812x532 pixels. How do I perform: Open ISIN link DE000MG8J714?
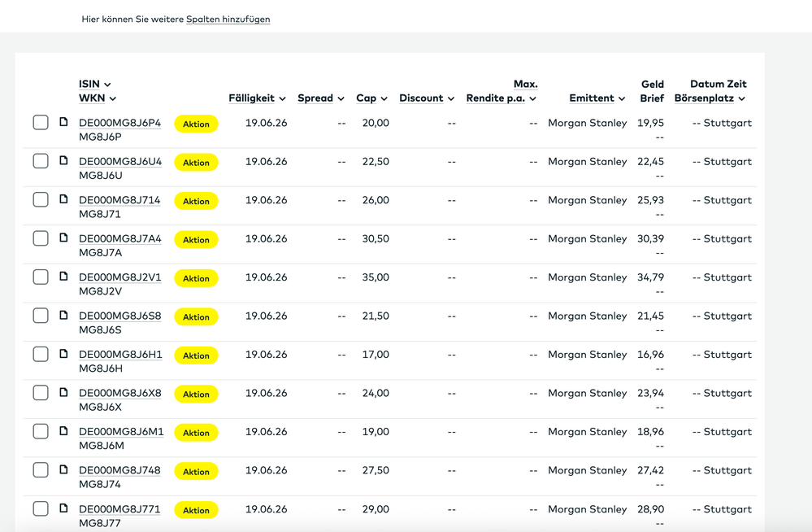(x=119, y=200)
